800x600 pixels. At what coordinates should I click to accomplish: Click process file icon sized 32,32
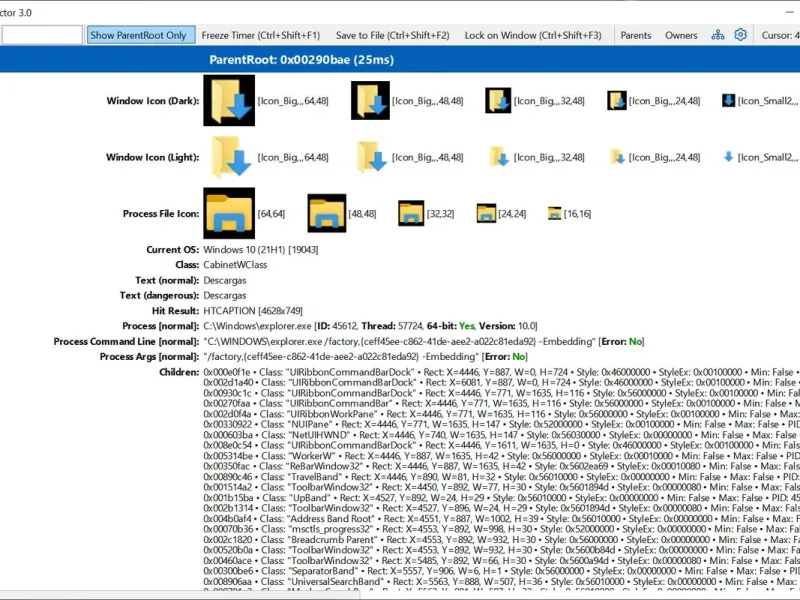411,213
